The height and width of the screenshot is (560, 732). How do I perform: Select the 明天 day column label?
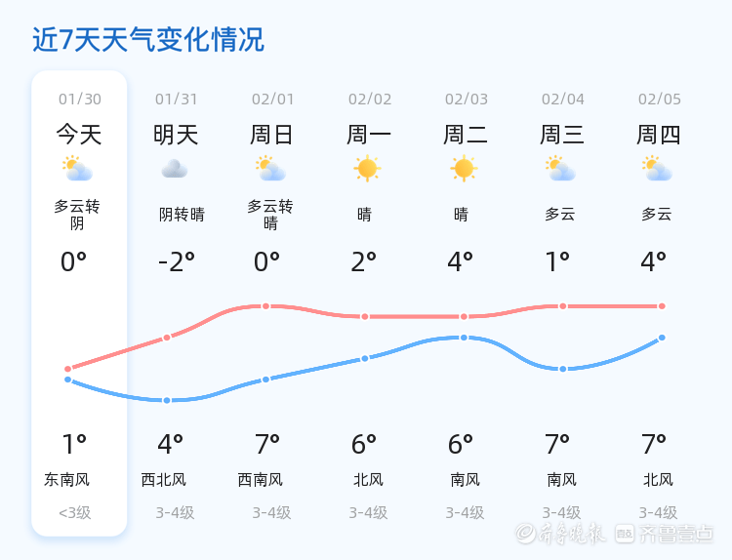[x=176, y=135]
